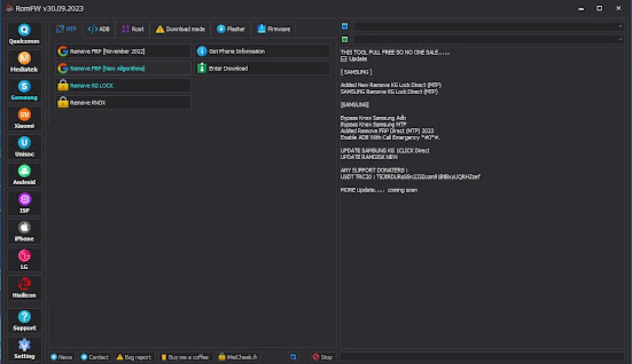This screenshot has width=632, height=364.
Task: Select the Qualcomm brand in the sidebar
Action: (x=24, y=33)
